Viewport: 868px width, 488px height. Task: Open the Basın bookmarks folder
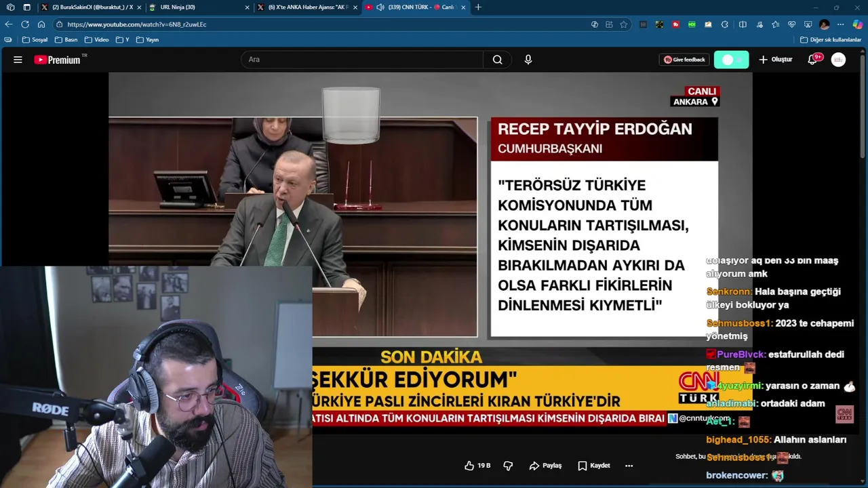pos(66,40)
